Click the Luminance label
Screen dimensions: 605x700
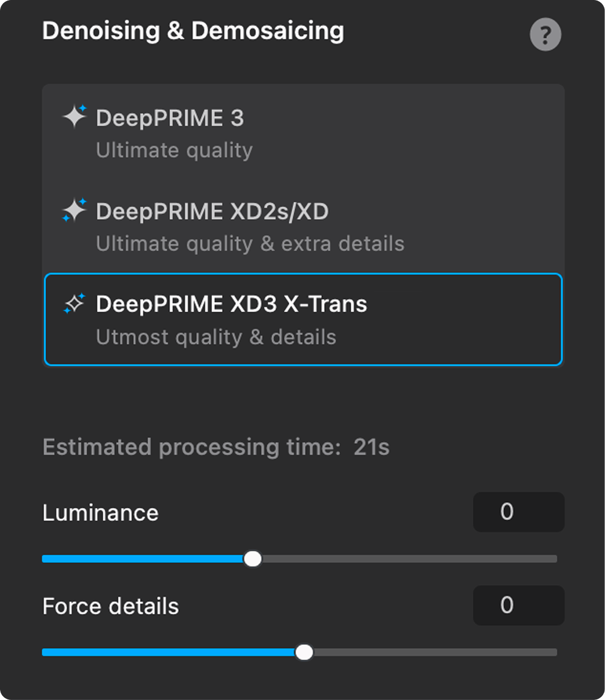pyautogui.click(x=100, y=513)
